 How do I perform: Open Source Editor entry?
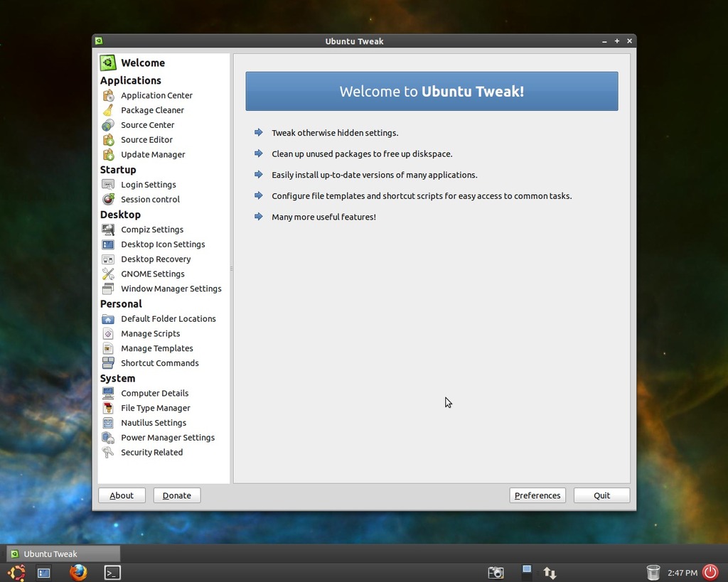coord(146,140)
